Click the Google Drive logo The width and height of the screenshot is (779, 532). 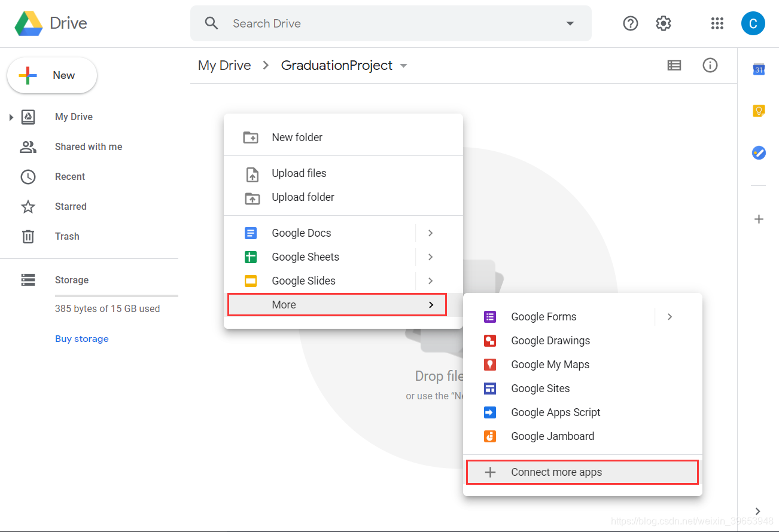click(29, 23)
